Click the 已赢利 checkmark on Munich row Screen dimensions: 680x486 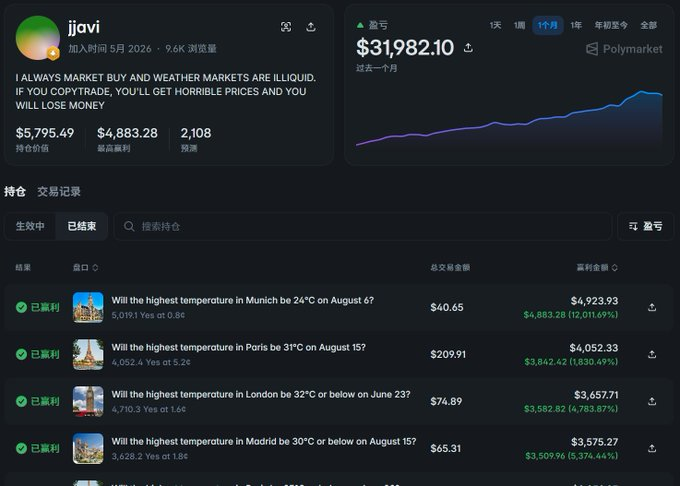[21, 307]
